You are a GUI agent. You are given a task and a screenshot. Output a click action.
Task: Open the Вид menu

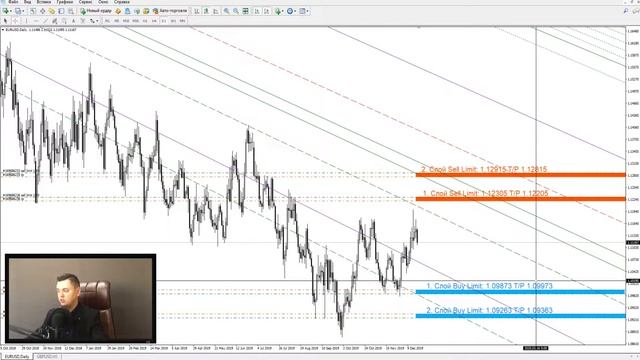(x=27, y=2)
